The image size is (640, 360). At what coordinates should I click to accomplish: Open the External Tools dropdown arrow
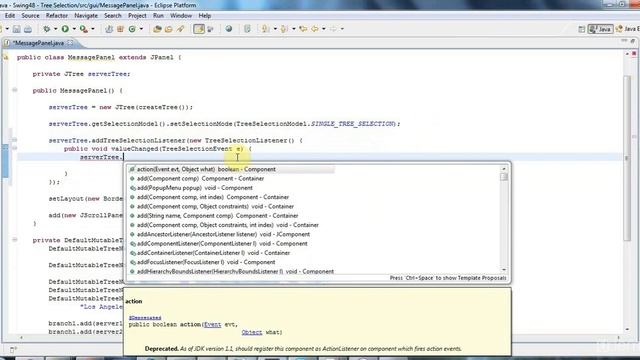pos(93,29)
